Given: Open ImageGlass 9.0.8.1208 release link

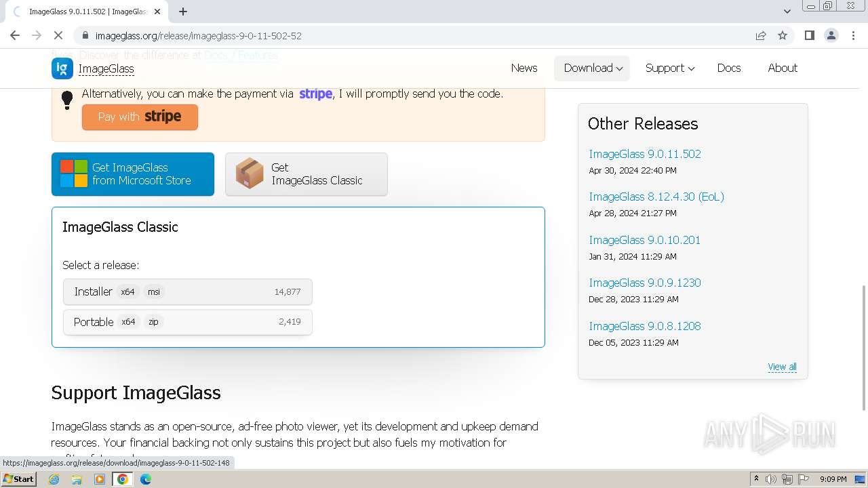Looking at the screenshot, I should point(645,326).
